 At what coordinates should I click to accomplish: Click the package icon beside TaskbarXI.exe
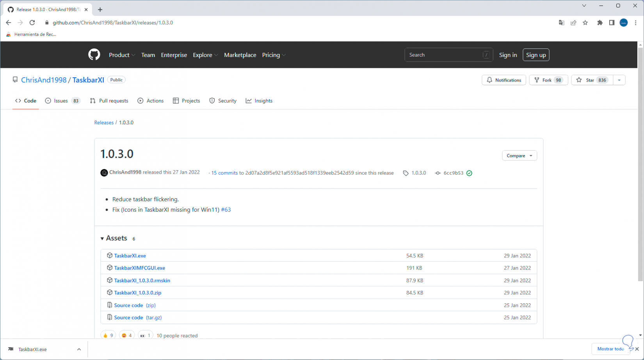110,255
